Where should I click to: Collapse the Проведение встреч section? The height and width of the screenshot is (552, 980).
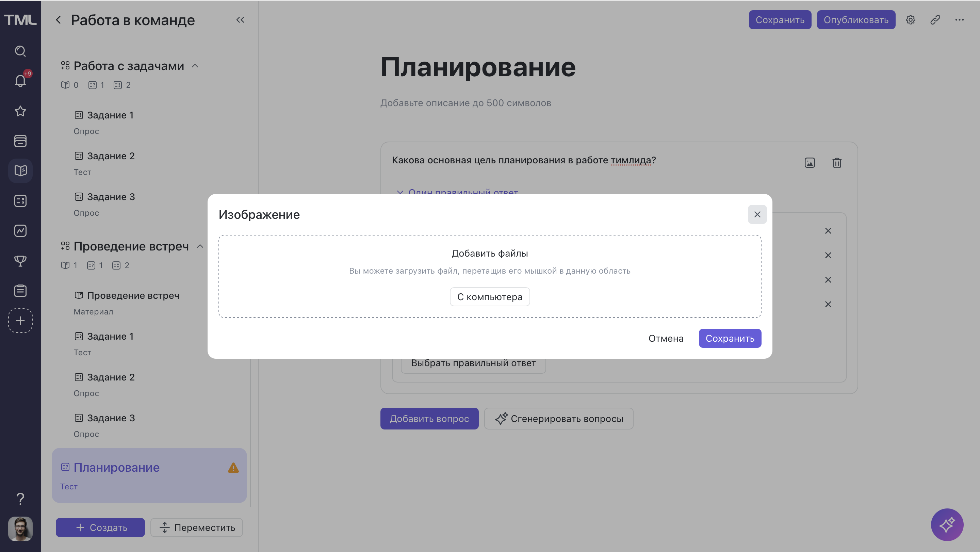[x=200, y=246]
